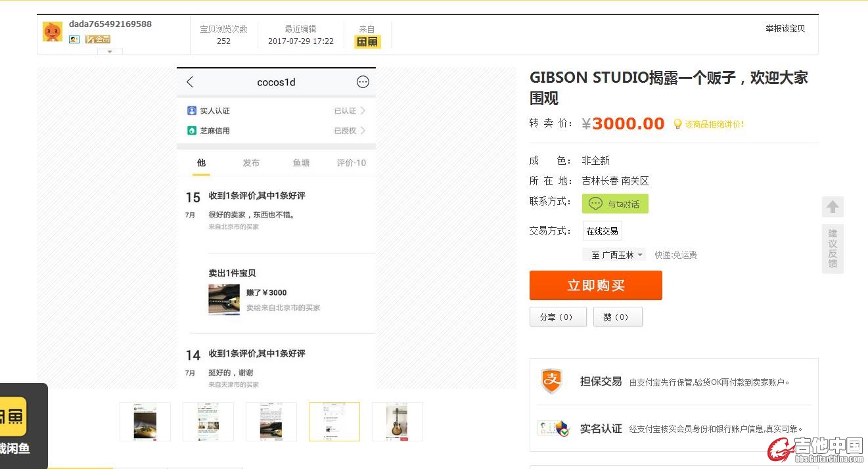Open seller profile dada765492169588

tap(110, 24)
